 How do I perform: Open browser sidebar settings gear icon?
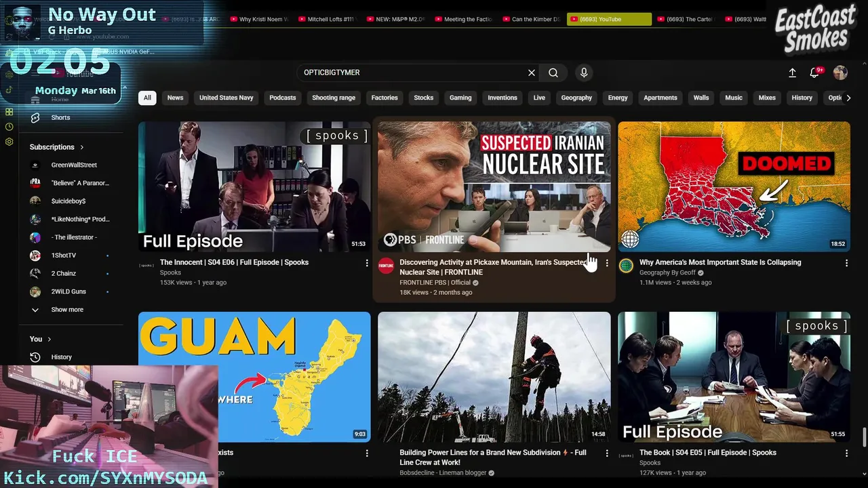[x=9, y=142]
